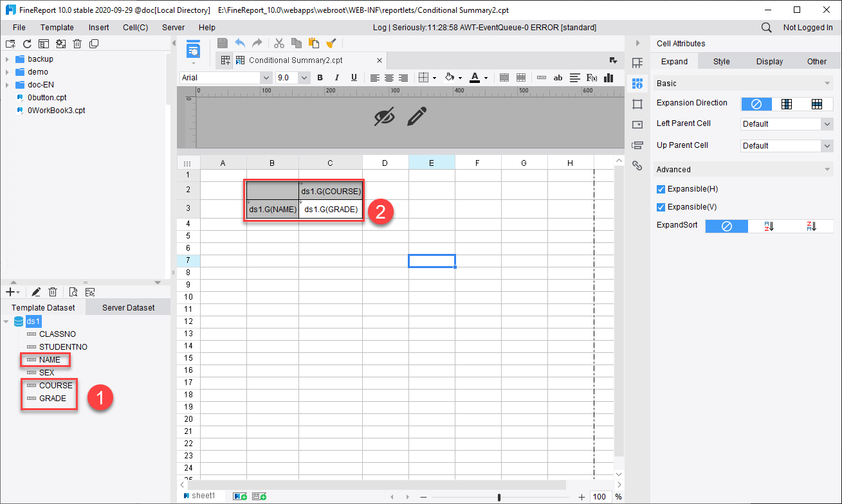Click the font color A swatch

475,78
